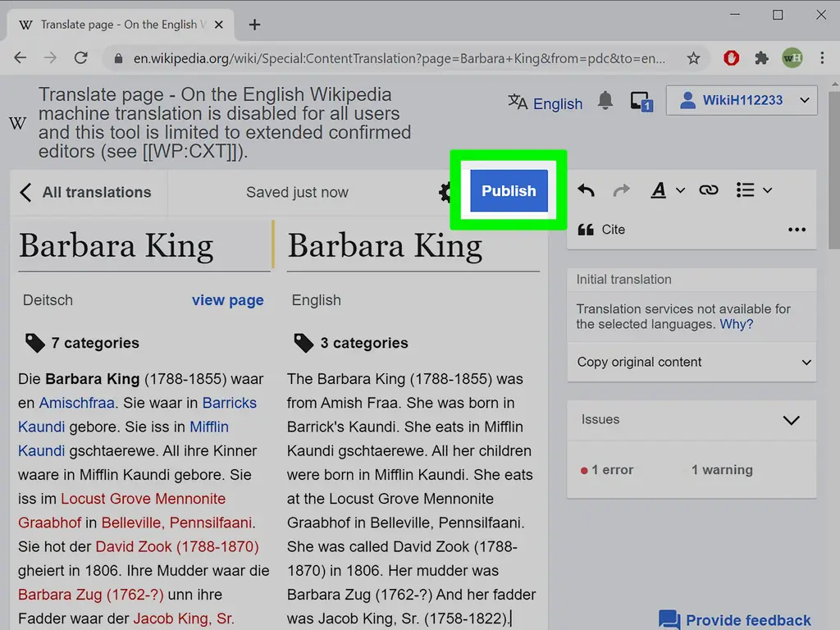Open the browser extensions puzzle icon

761,58
